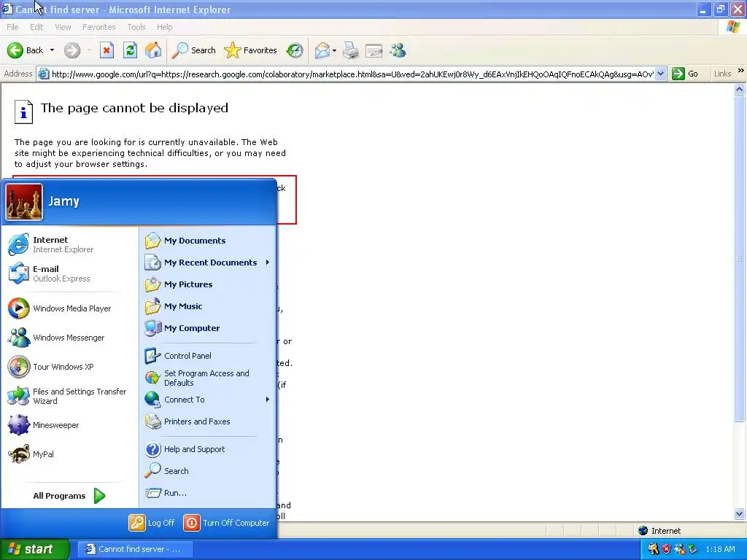Open Control Panel
This screenshot has width=747, height=560.
[x=179, y=356]
